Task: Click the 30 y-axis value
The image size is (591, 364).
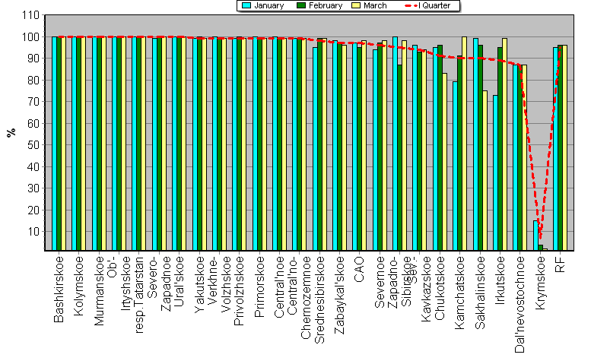Action: tap(33, 188)
